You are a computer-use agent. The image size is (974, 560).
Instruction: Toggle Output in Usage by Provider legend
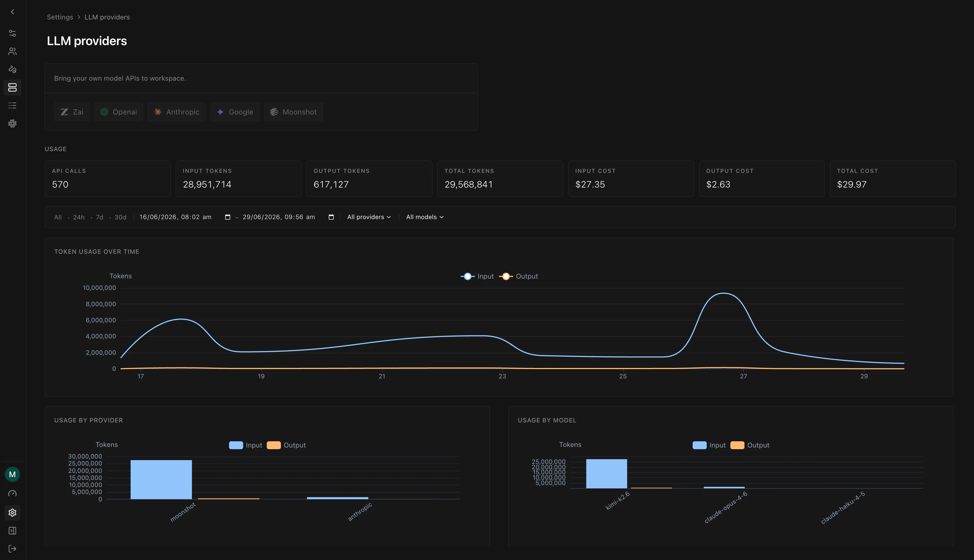pyautogui.click(x=286, y=445)
